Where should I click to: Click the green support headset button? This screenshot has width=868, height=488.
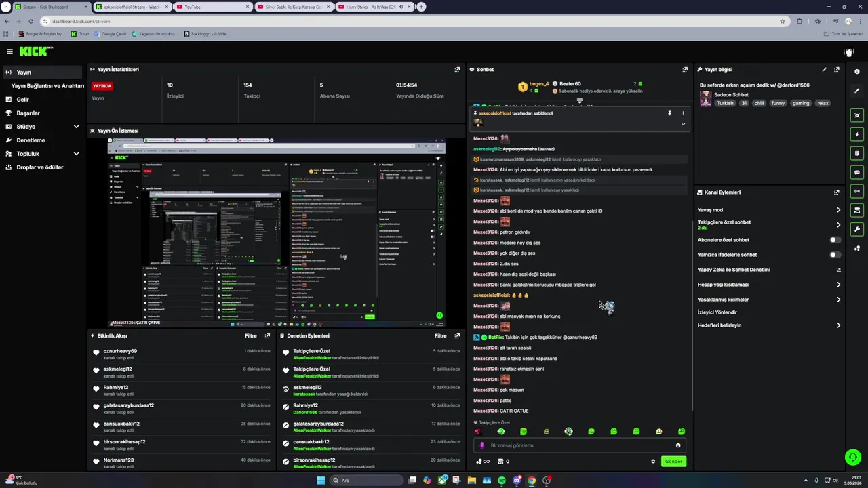tap(853, 457)
